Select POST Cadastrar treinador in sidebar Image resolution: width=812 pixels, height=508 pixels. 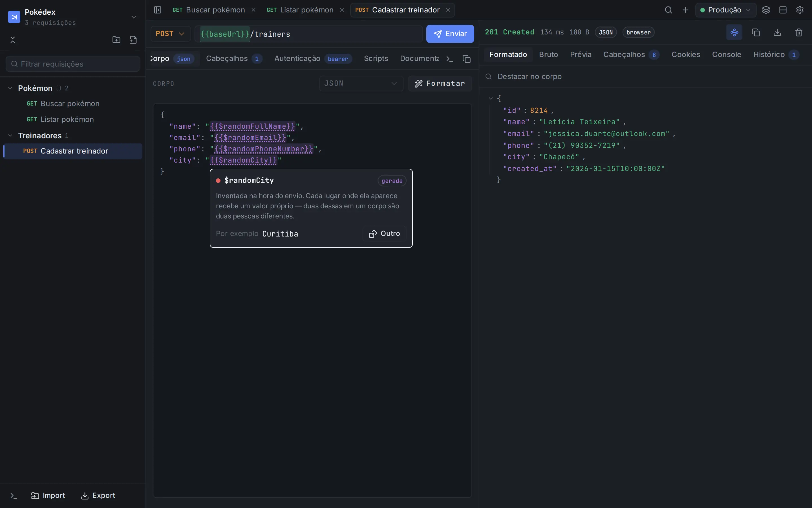point(73,151)
